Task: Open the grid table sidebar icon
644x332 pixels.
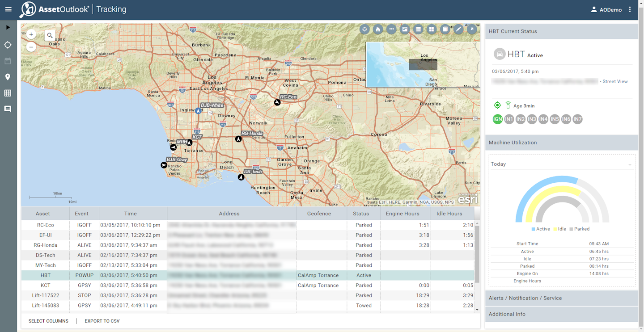Action: click(8, 93)
